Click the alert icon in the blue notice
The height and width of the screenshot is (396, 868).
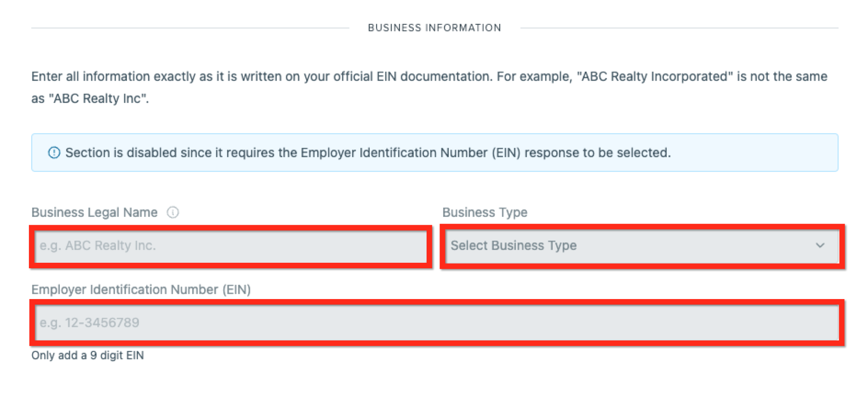54,153
